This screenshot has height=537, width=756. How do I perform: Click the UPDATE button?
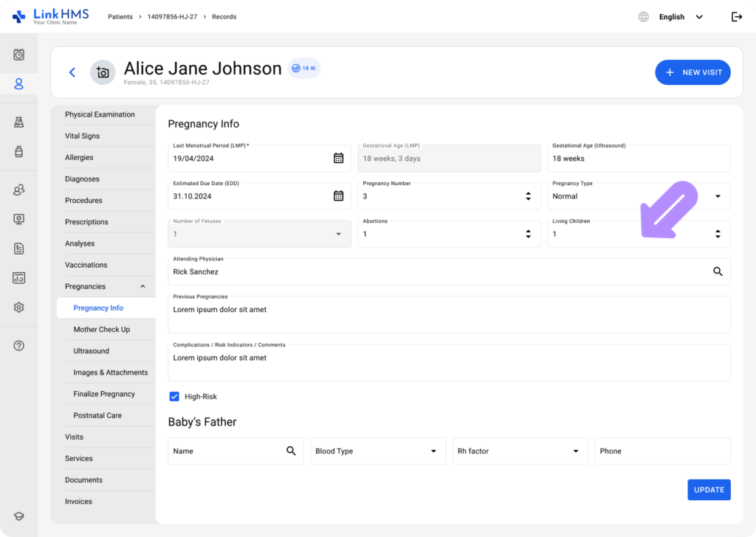pyautogui.click(x=709, y=490)
